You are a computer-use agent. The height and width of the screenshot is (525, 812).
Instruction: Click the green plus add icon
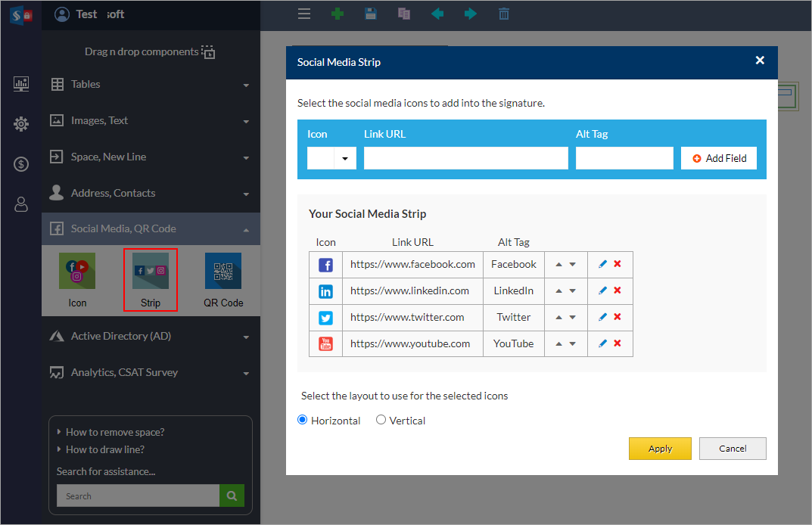point(338,14)
